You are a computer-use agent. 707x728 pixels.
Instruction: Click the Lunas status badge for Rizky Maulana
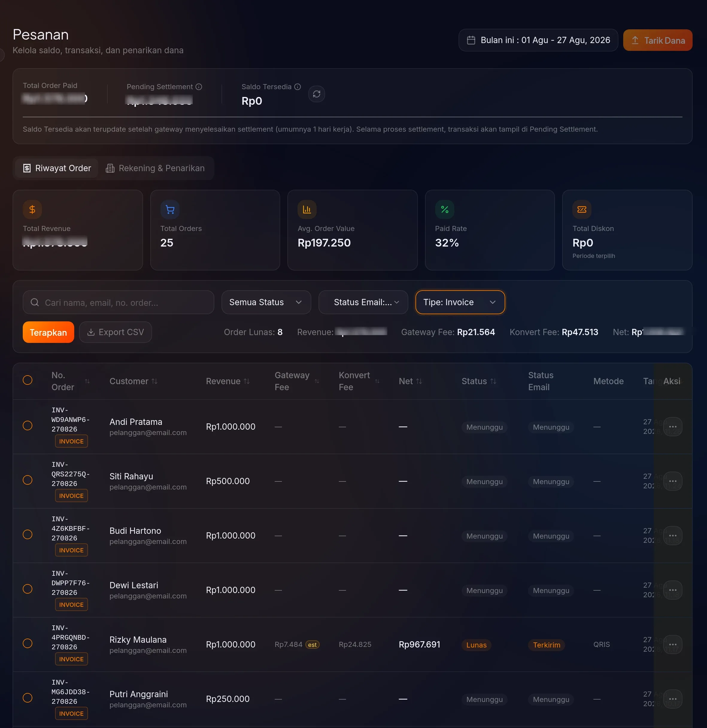(476, 645)
